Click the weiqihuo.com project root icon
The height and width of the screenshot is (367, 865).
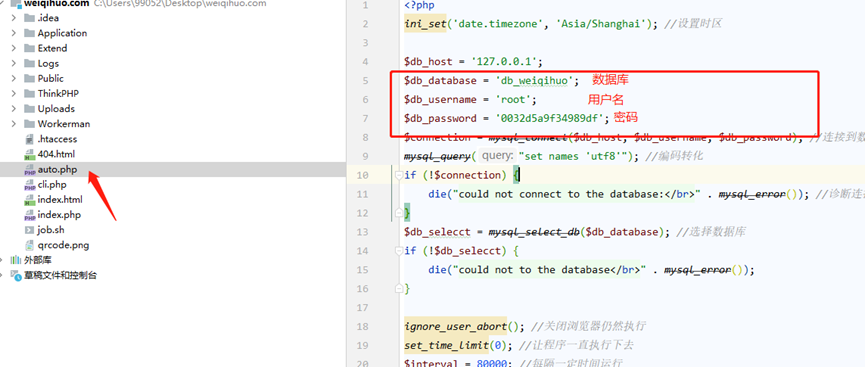[x=15, y=3]
